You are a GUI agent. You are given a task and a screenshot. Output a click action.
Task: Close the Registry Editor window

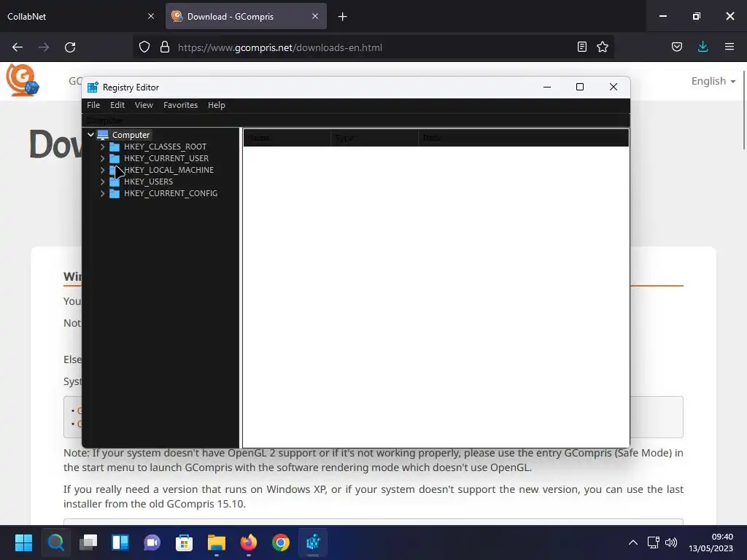(x=613, y=87)
